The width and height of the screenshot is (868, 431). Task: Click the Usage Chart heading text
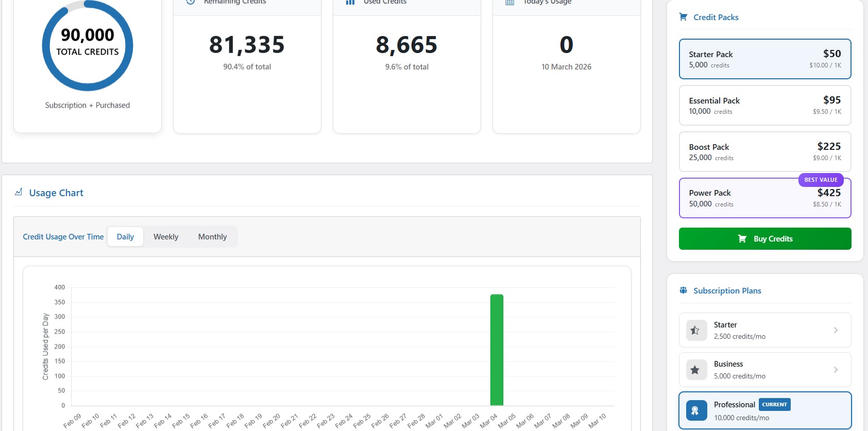[56, 193]
